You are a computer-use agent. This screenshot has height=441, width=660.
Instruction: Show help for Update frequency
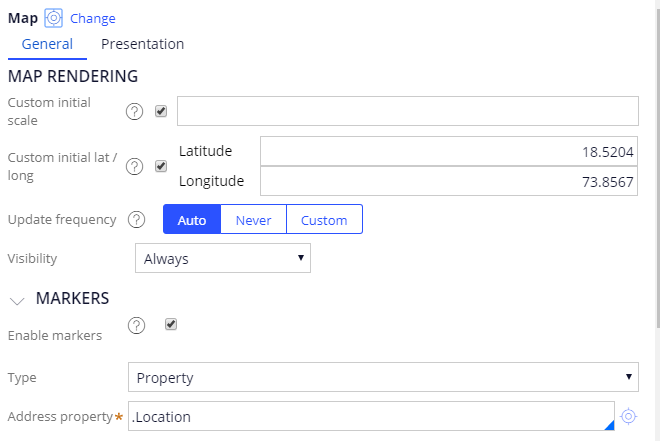(136, 220)
